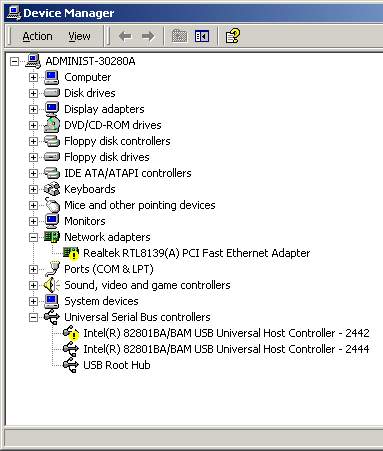Expand the Floppy disk drives category
The image size is (383, 451).
(33, 157)
